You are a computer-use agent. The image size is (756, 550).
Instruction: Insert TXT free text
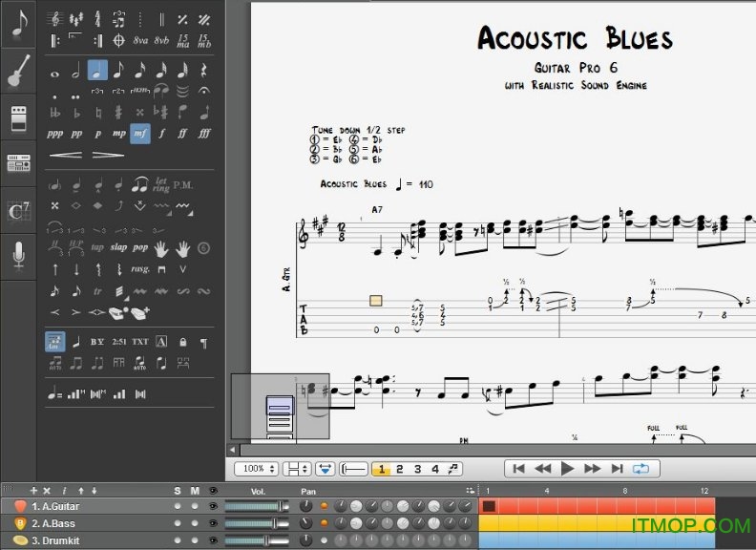coord(140,342)
